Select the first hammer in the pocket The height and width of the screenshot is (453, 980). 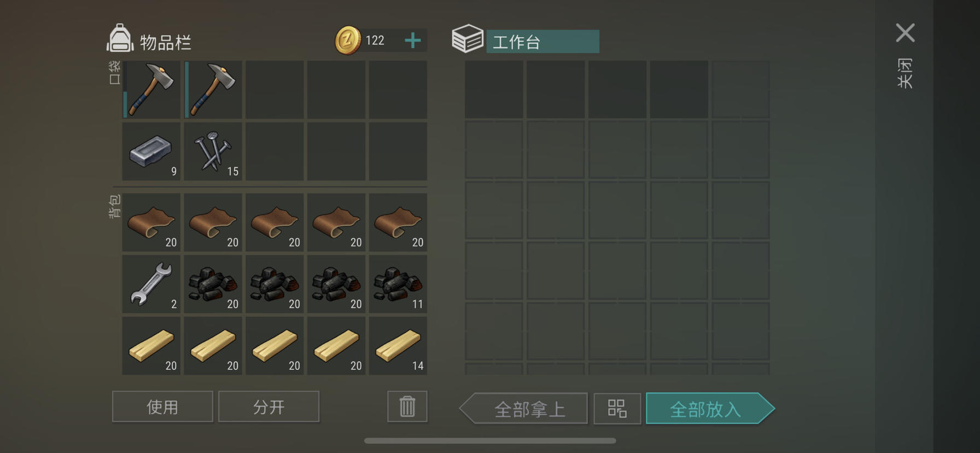[x=151, y=90]
